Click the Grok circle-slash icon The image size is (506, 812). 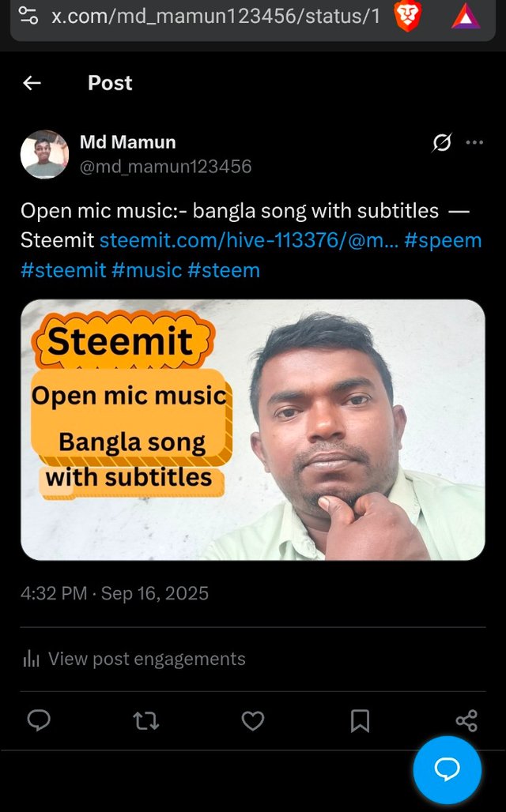click(442, 142)
